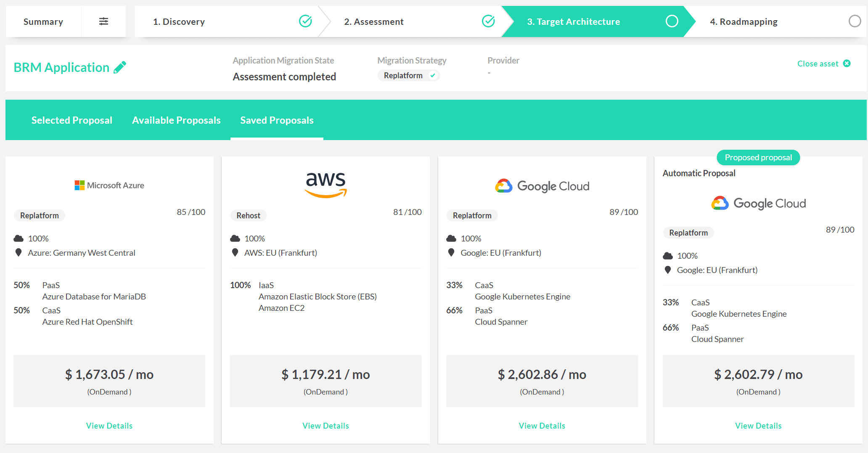This screenshot has width=868, height=453.
Task: View Details of Automatic Proposal
Action: coord(758,426)
